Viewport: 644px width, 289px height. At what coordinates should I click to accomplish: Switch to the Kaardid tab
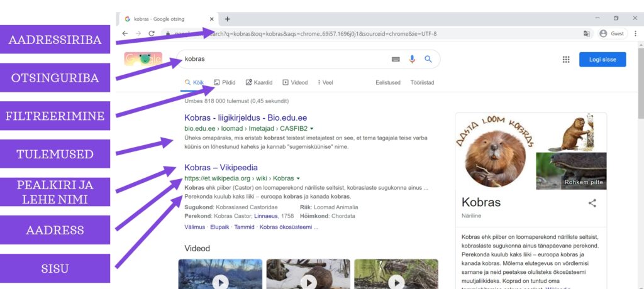259,82
